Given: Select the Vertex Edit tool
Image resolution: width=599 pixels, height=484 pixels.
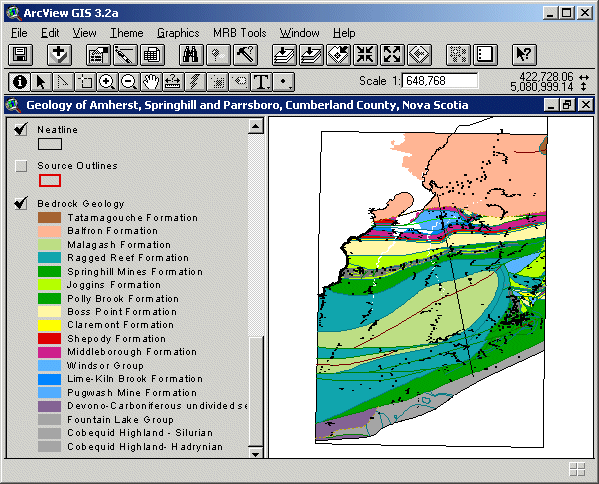Looking at the screenshot, I should pyautogui.click(x=63, y=82).
